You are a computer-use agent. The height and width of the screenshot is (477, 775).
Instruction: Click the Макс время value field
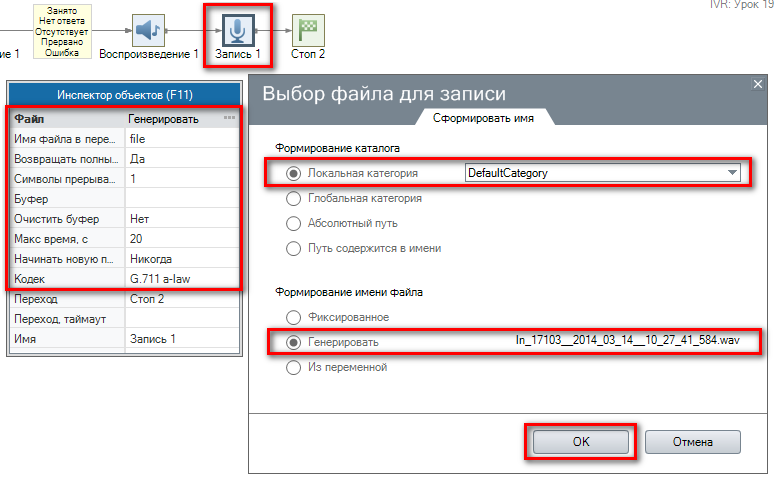point(181,238)
